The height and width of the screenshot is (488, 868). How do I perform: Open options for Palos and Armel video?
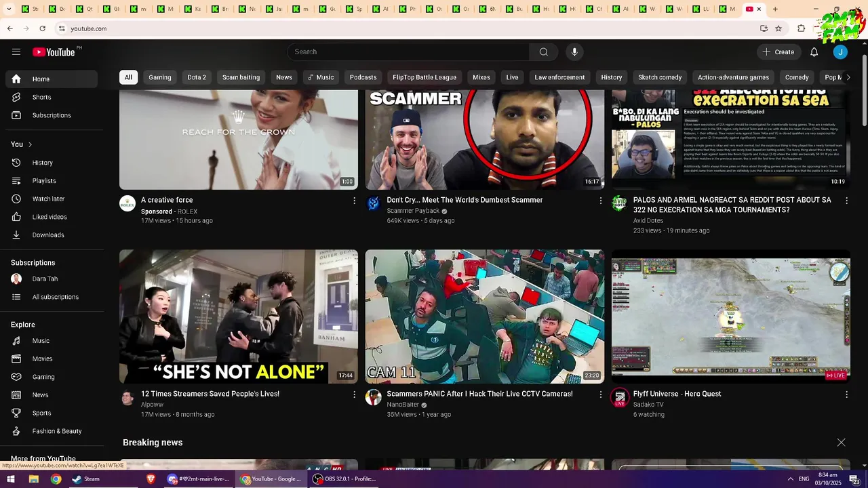point(846,201)
